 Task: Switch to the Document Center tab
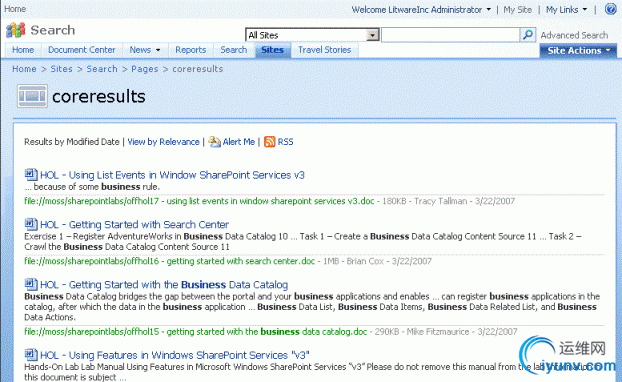(82, 50)
